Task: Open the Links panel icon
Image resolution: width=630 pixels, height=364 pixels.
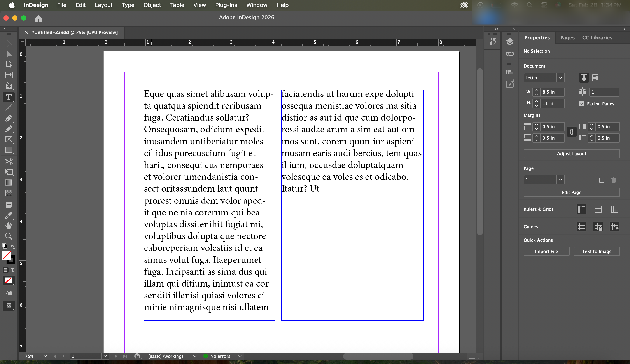Action: [509, 54]
